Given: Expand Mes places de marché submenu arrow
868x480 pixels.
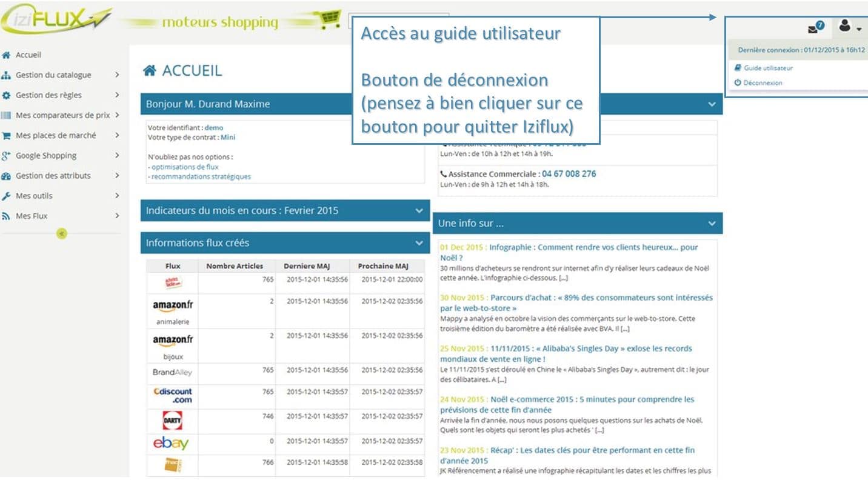Looking at the screenshot, I should coord(117,136).
